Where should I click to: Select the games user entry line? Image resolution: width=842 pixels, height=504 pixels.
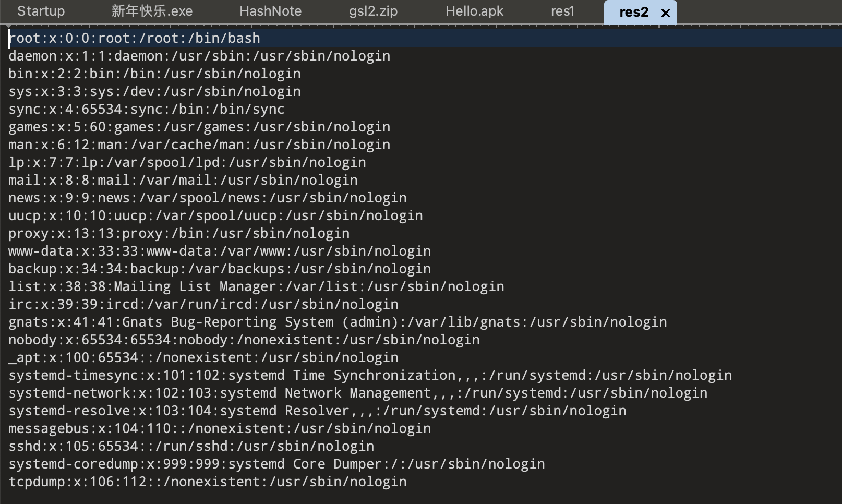(199, 127)
